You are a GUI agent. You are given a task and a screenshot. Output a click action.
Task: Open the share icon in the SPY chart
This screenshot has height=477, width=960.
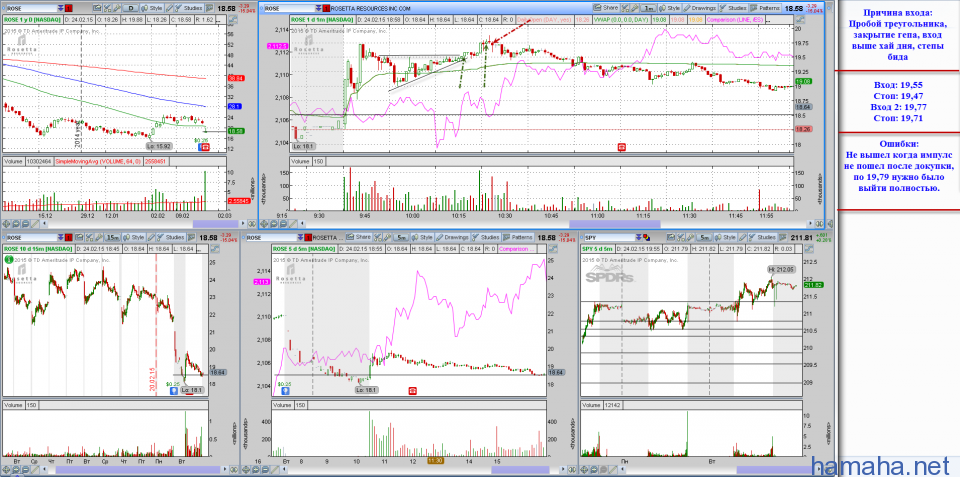[x=671, y=237]
